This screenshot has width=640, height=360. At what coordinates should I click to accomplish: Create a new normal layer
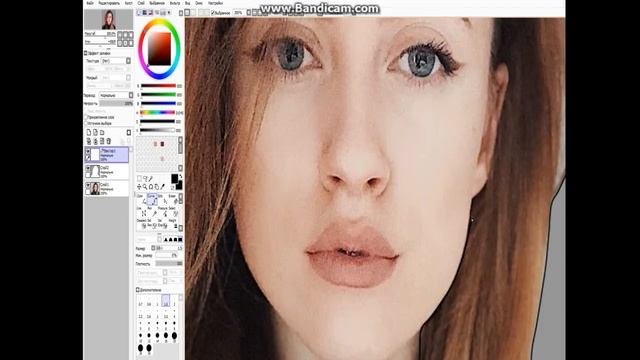89,133
